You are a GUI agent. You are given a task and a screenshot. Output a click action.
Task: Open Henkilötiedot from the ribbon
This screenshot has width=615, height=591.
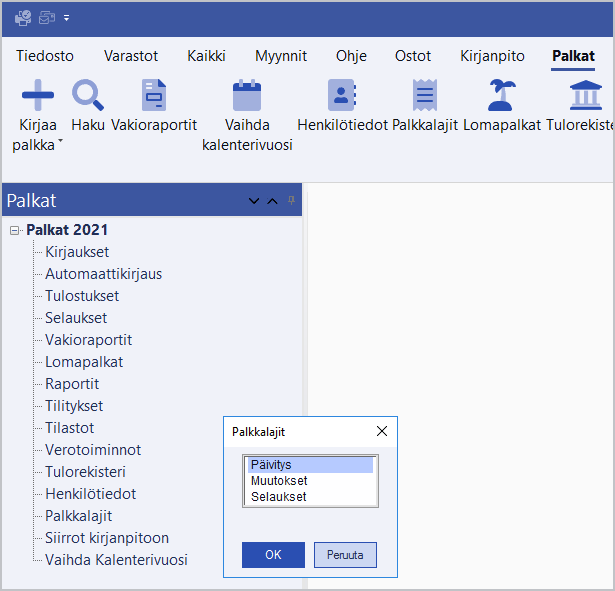click(342, 96)
